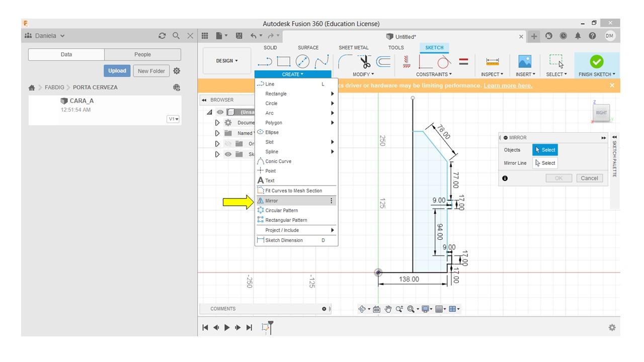Hide the Sketches folder with eye icon

coord(228,154)
